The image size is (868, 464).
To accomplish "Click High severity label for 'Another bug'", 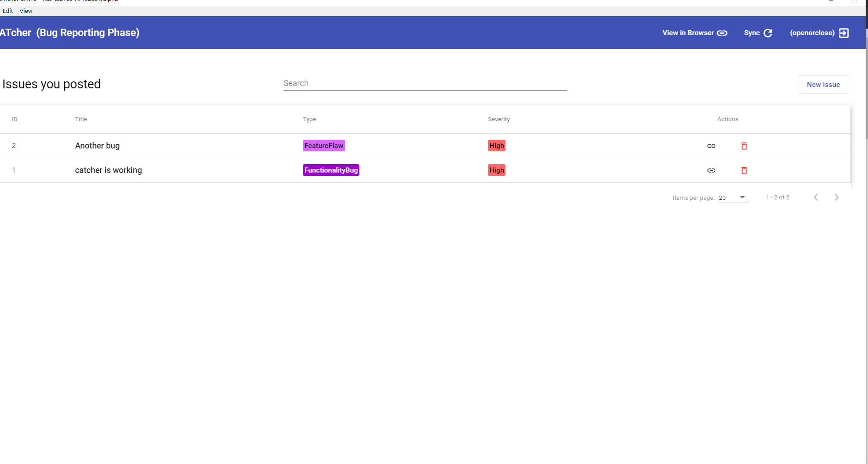I will click(x=497, y=146).
